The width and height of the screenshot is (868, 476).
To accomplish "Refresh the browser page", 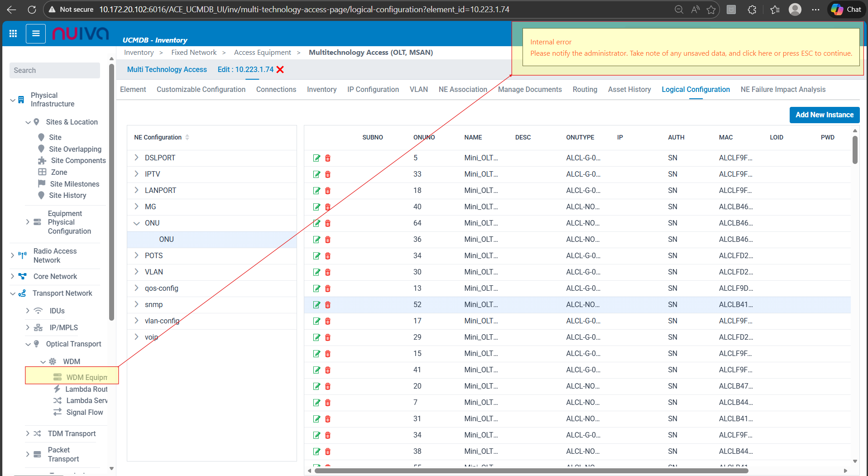I will pos(32,10).
